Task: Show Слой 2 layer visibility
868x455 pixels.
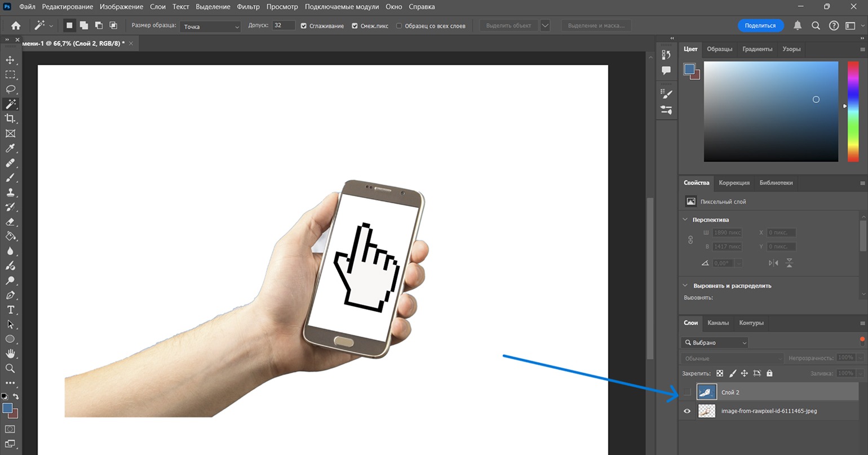Action: pyautogui.click(x=687, y=392)
